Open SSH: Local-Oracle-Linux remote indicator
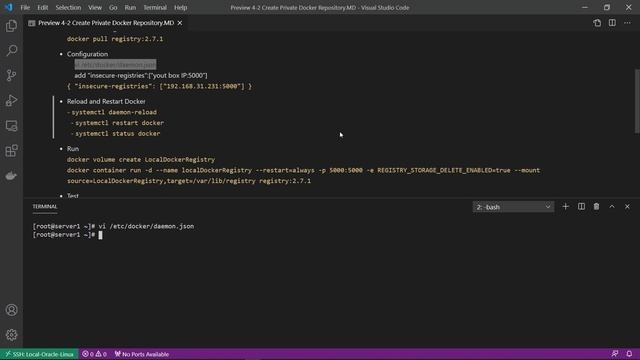 [39, 354]
